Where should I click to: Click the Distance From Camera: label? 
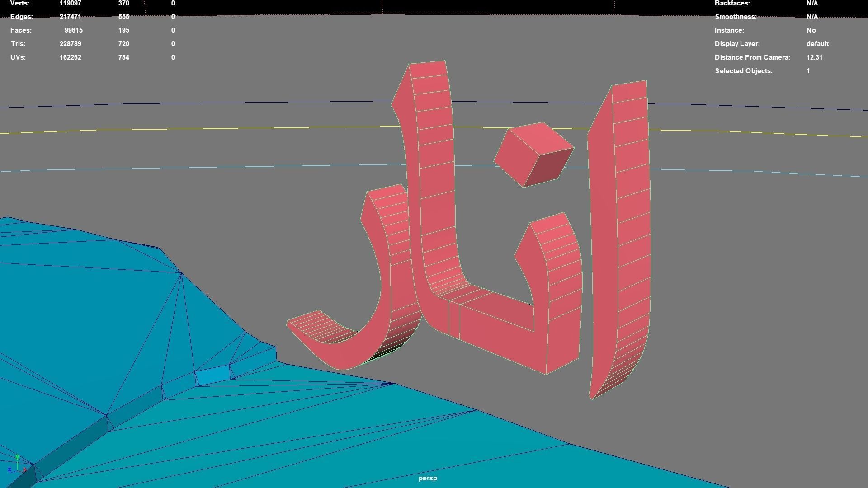pos(752,57)
